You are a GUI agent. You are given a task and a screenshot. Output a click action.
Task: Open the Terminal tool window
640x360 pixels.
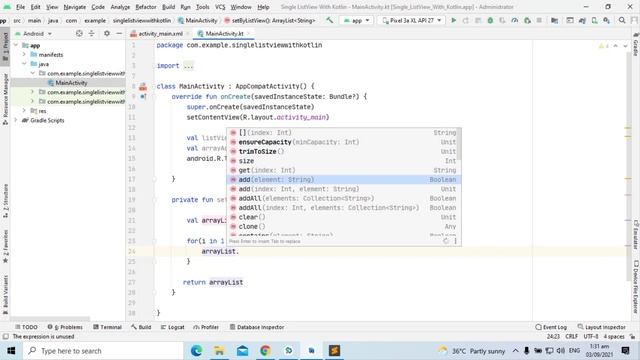coord(107,327)
